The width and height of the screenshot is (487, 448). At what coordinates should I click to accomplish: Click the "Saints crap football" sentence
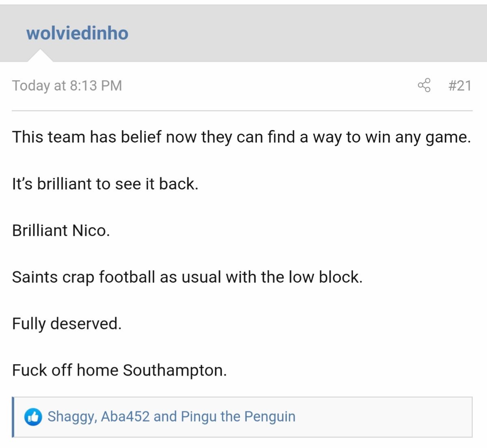(187, 277)
